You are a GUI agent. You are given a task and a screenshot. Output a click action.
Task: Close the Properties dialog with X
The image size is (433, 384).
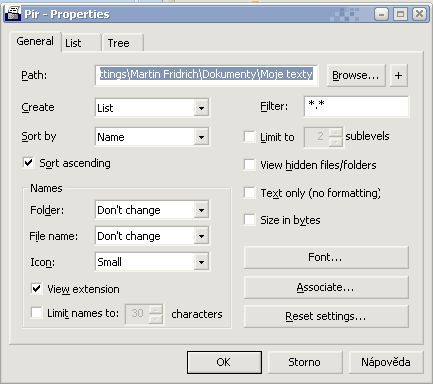(x=419, y=14)
